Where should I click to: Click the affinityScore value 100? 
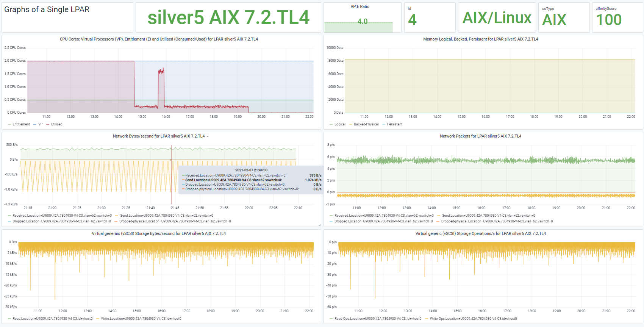coord(609,20)
